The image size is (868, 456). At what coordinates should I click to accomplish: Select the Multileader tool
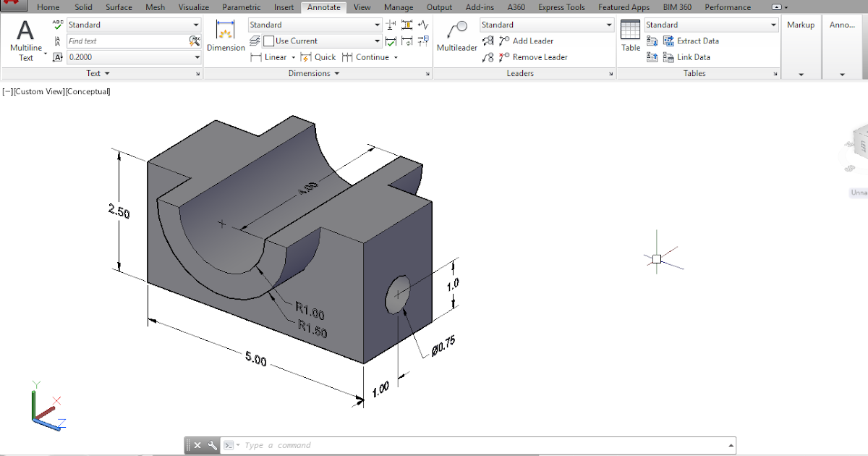point(456,36)
